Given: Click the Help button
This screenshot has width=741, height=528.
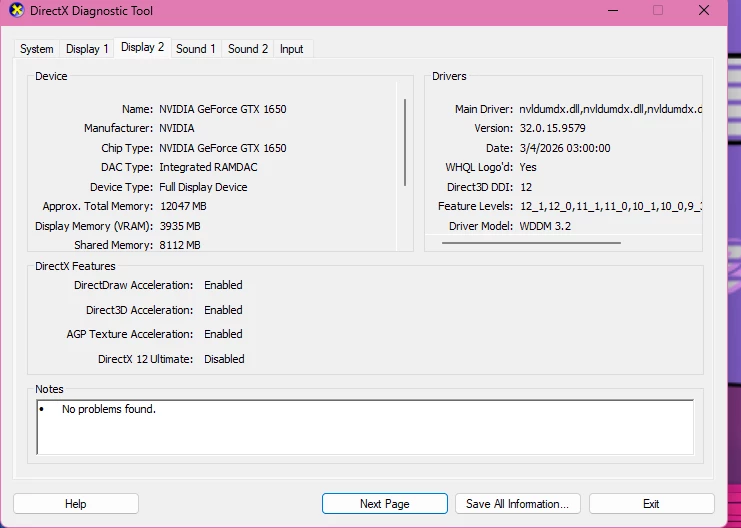Looking at the screenshot, I should (x=76, y=504).
